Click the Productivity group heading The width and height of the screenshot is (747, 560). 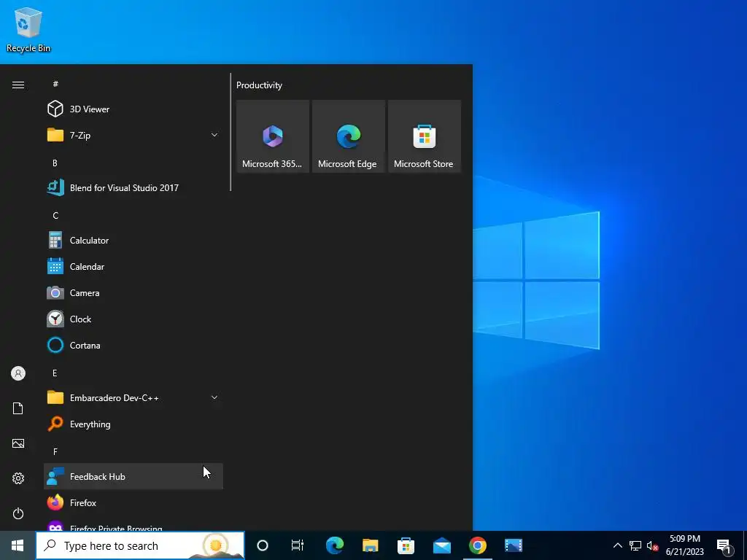pyautogui.click(x=259, y=85)
